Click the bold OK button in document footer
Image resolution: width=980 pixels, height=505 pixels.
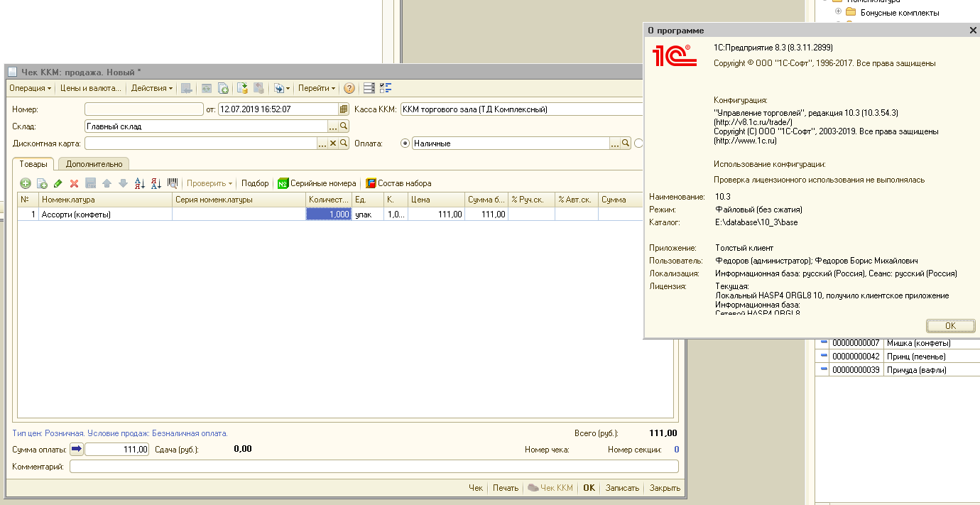(589, 488)
